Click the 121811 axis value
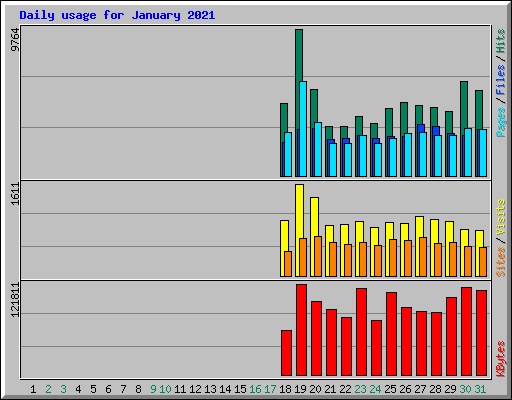This screenshot has height=400, width=512. 15,300
